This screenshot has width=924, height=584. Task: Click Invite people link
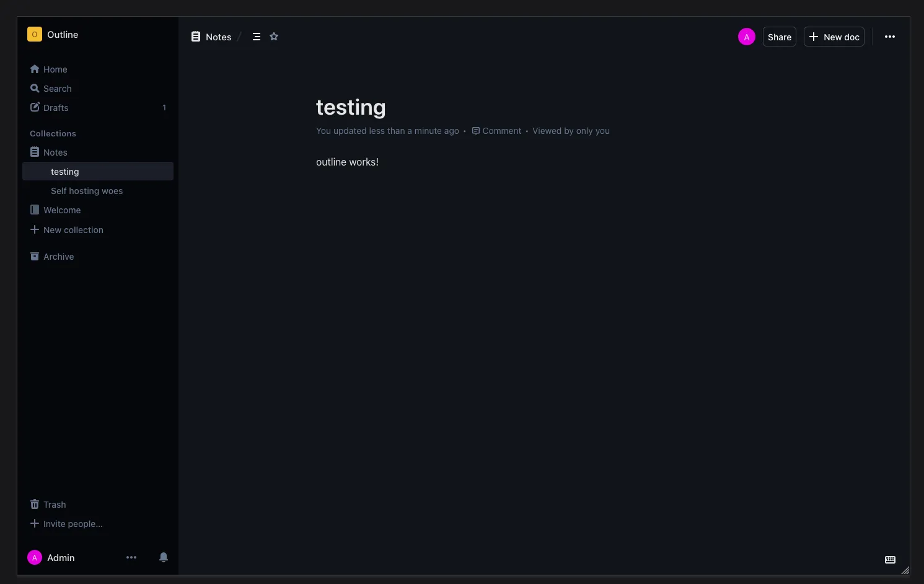(x=73, y=524)
